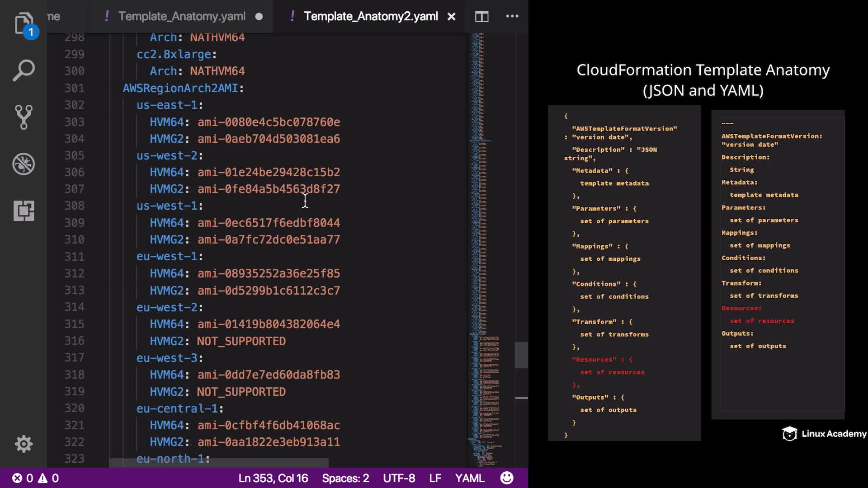Viewport: 868px width, 488px height.
Task: Switch to the Template_Anatomy.yaml tab
Action: click(182, 17)
